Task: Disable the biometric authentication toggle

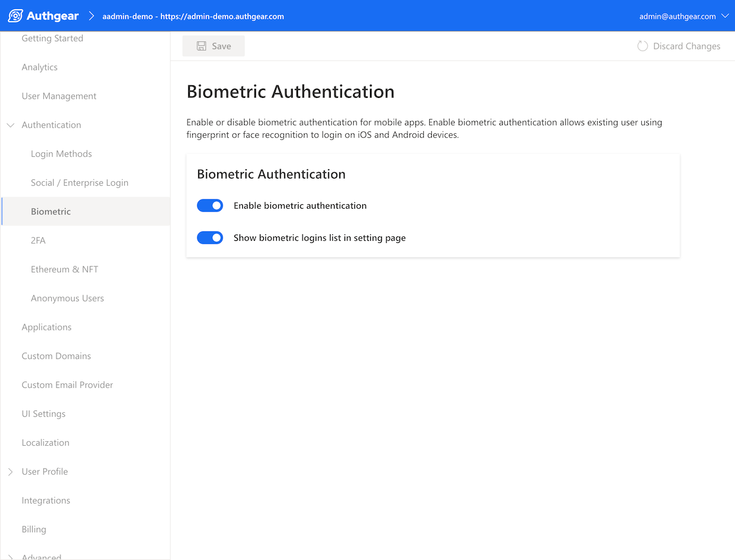Action: (210, 205)
